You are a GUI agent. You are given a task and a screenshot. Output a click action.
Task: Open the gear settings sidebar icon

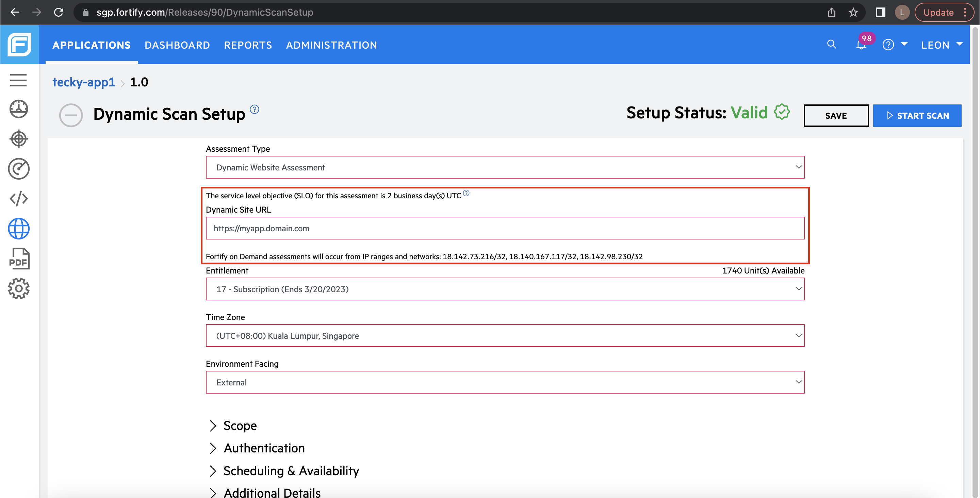18,289
